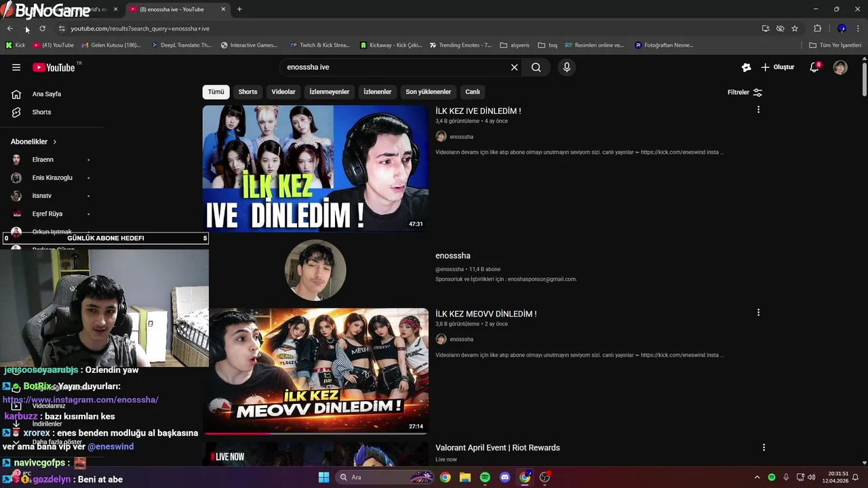This screenshot has height=488, width=868.
Task: Click the tray volume speaker icon
Action: click(812, 477)
